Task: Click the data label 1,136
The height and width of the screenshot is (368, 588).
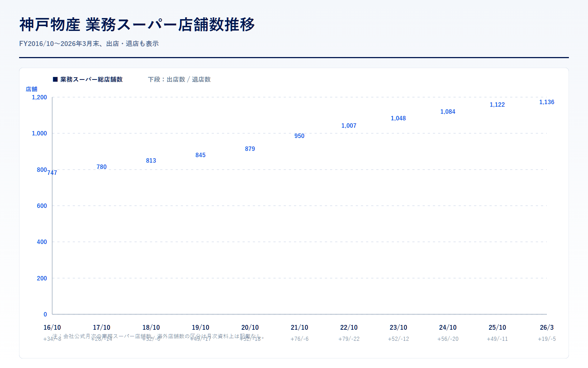Action: coord(547,102)
